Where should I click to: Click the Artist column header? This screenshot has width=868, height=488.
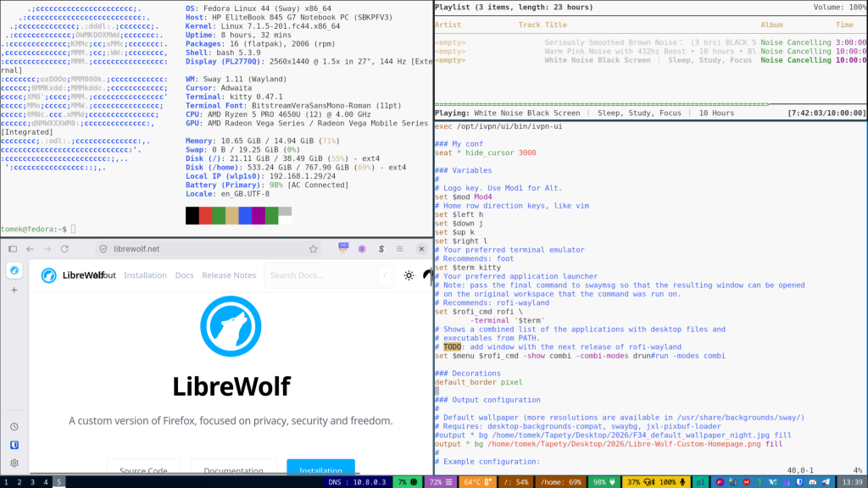coord(448,25)
